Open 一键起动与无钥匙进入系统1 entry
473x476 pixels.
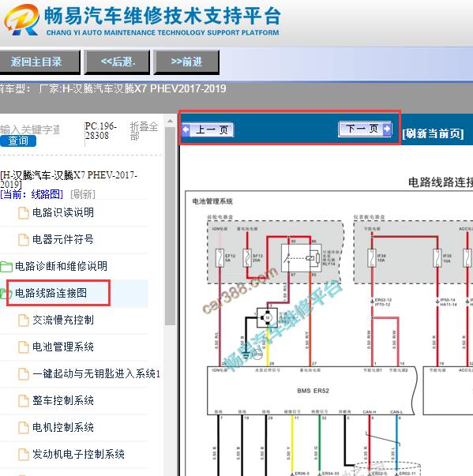pyautogui.click(x=96, y=373)
